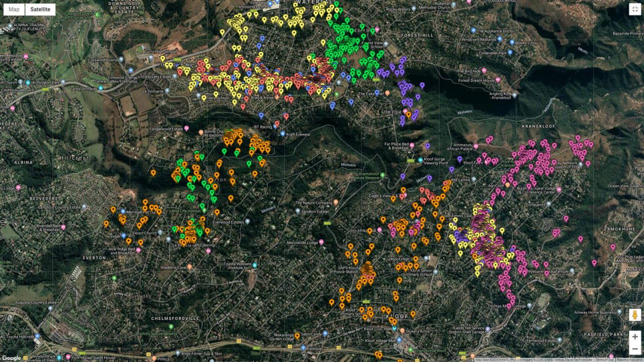The width and height of the screenshot is (644, 362).
Task: Click the Sandton Estate place marker
Action: tap(298, 212)
